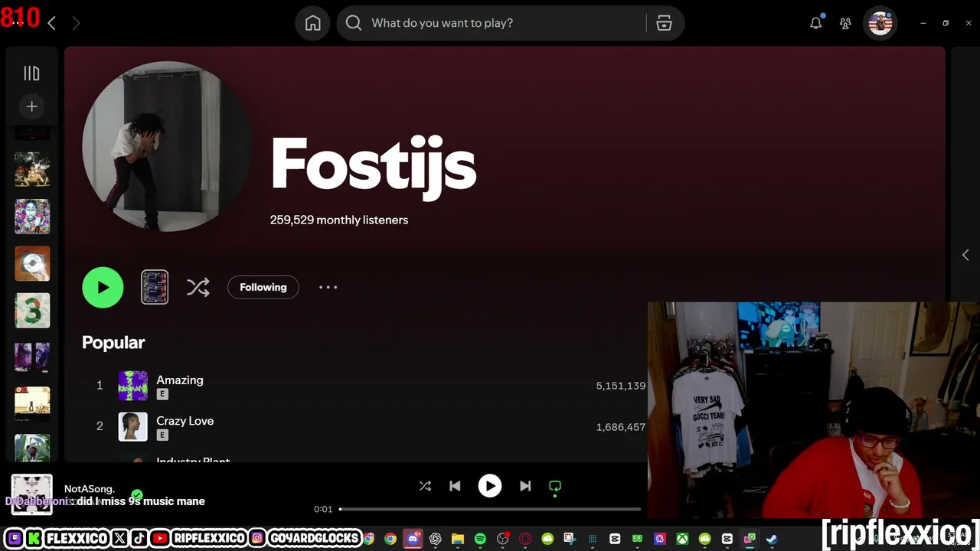
Task: Open the green number 3 album in library
Action: (32, 311)
